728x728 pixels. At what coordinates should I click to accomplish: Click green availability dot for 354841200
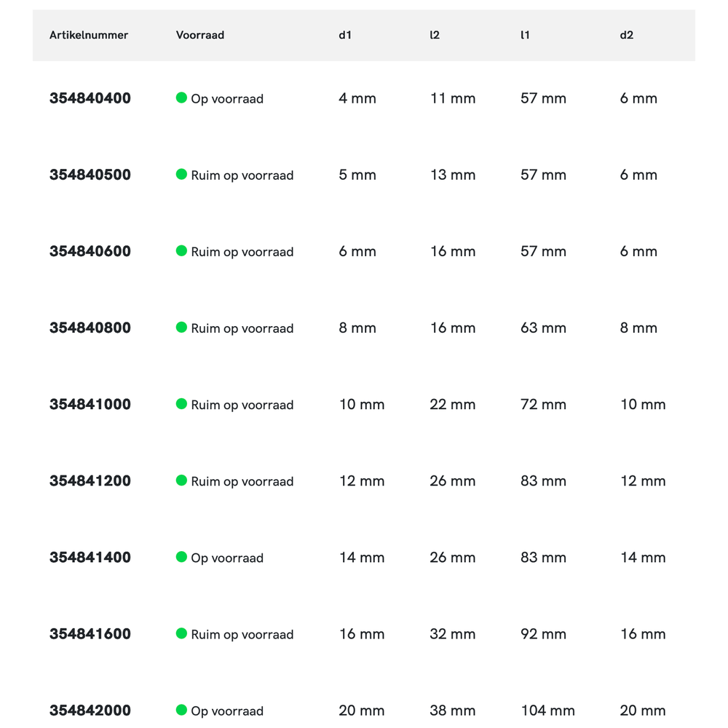click(x=182, y=480)
